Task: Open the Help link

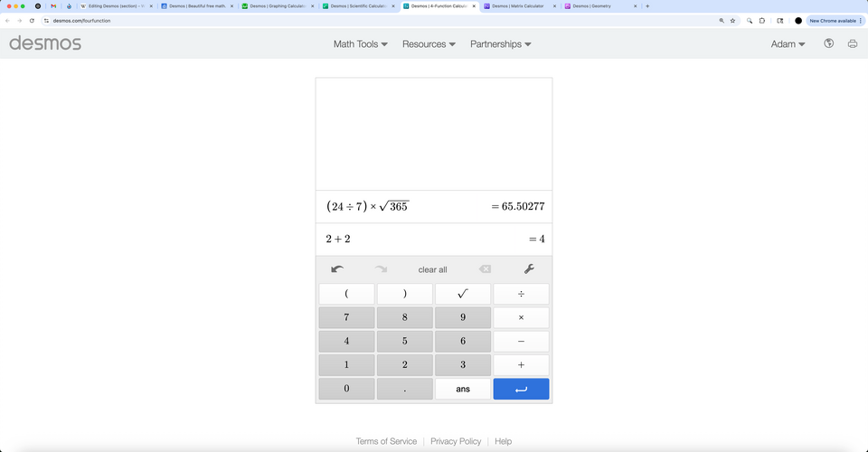Action: pyautogui.click(x=503, y=441)
